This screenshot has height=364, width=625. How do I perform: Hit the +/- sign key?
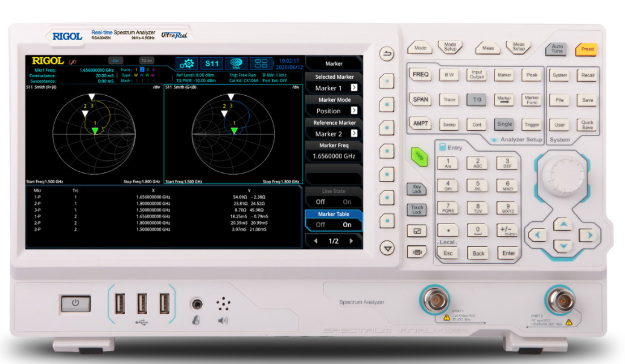(507, 230)
